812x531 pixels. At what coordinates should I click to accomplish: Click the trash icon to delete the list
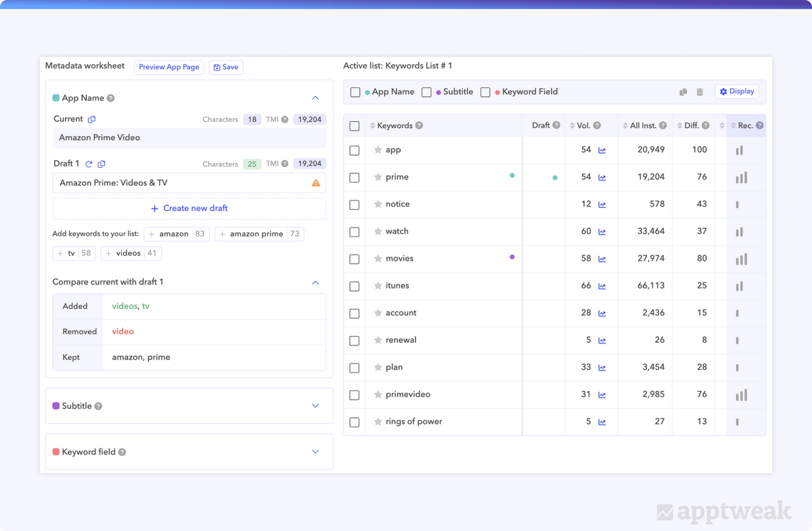(700, 92)
